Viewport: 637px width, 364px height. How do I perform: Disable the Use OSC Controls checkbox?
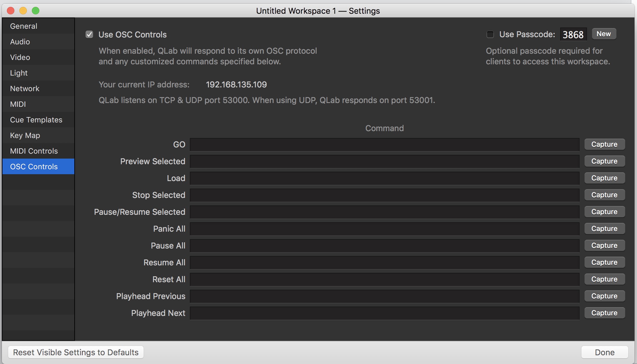(x=89, y=34)
